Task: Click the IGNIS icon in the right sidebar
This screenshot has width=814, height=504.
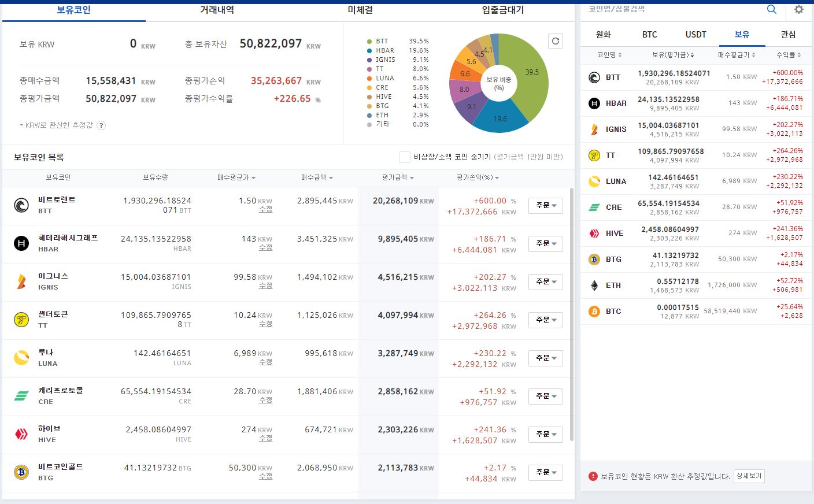Action: (594, 129)
